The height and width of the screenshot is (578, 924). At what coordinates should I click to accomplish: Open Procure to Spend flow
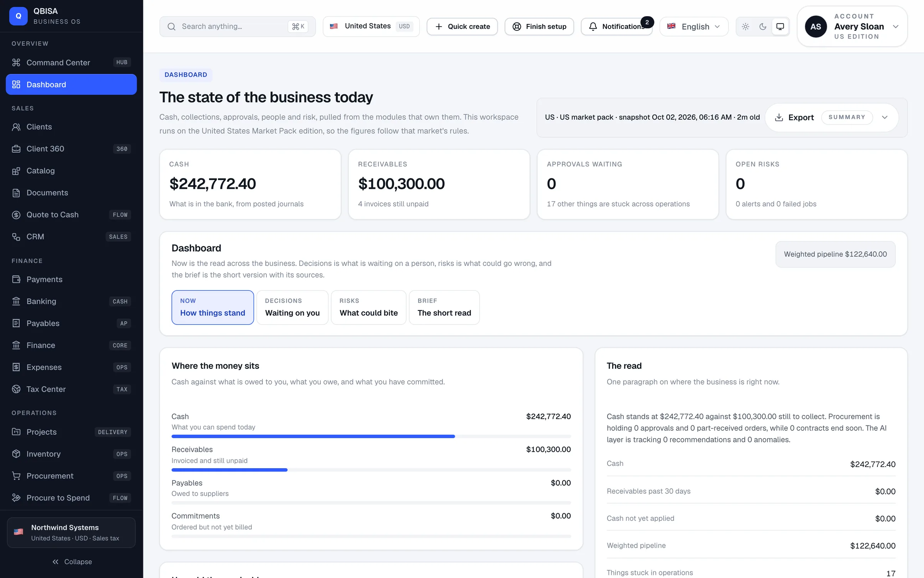coord(71,498)
